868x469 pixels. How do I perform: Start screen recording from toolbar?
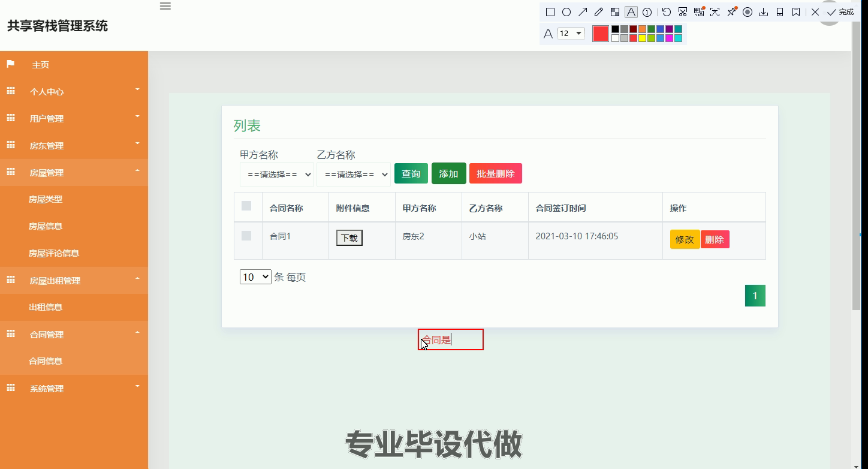748,12
